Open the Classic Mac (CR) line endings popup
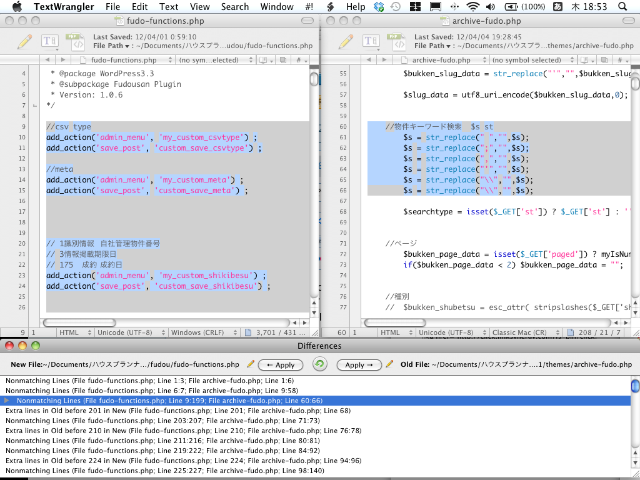 tap(515, 332)
